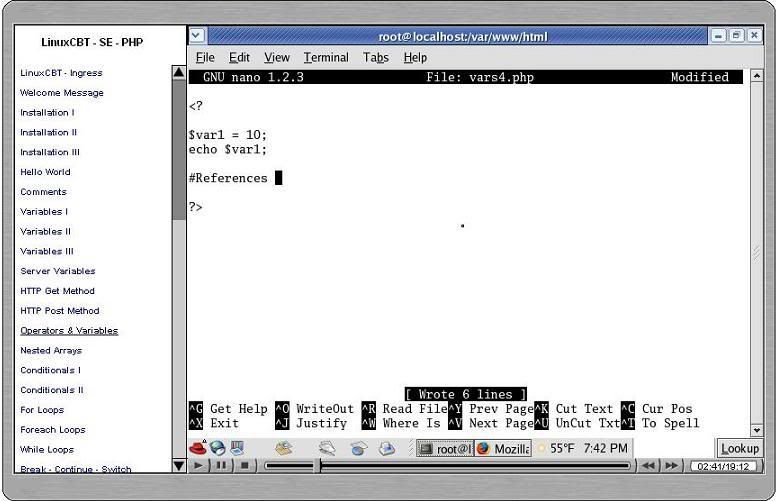
Task: Click the '$var1 = 10;' line in nano
Action: [x=228, y=135]
